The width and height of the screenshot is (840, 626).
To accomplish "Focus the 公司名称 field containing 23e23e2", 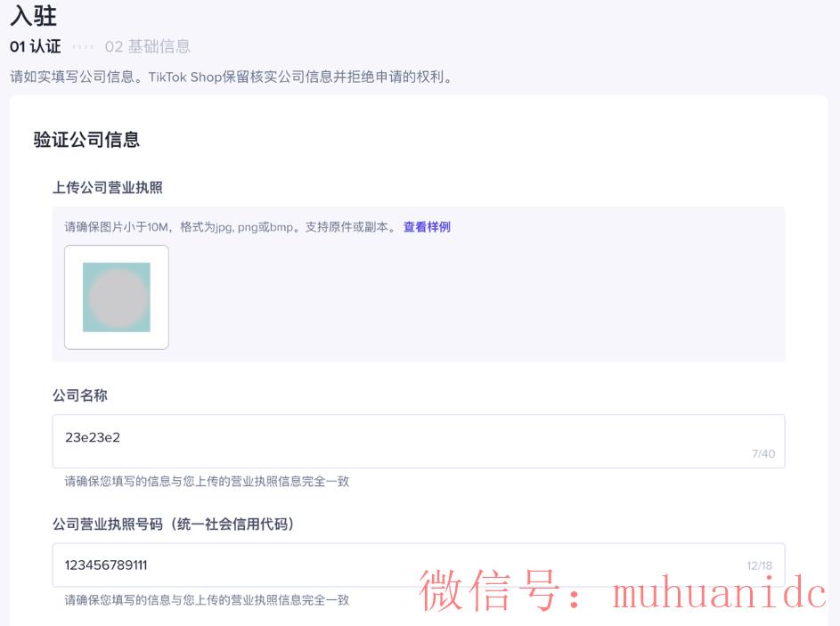I will [x=419, y=442].
